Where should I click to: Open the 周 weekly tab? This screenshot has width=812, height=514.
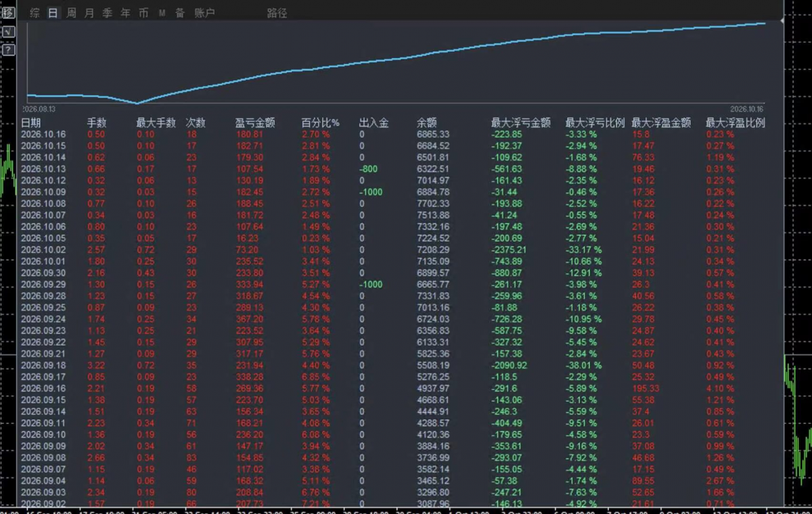[72, 13]
